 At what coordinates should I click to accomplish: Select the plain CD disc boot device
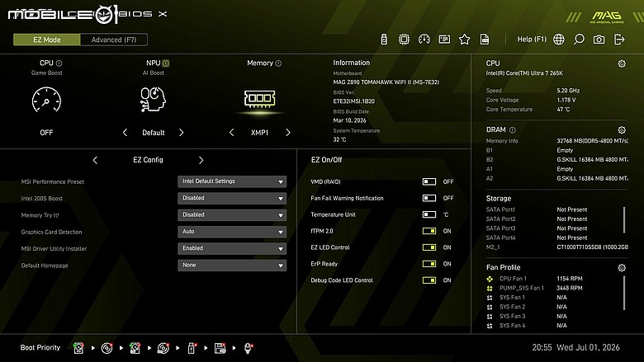pyautogui.click(x=107, y=348)
